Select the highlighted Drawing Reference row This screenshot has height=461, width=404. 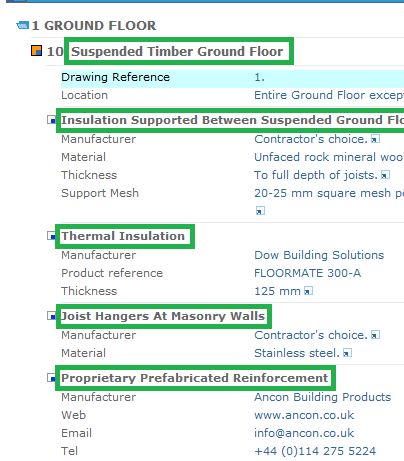pos(232,77)
